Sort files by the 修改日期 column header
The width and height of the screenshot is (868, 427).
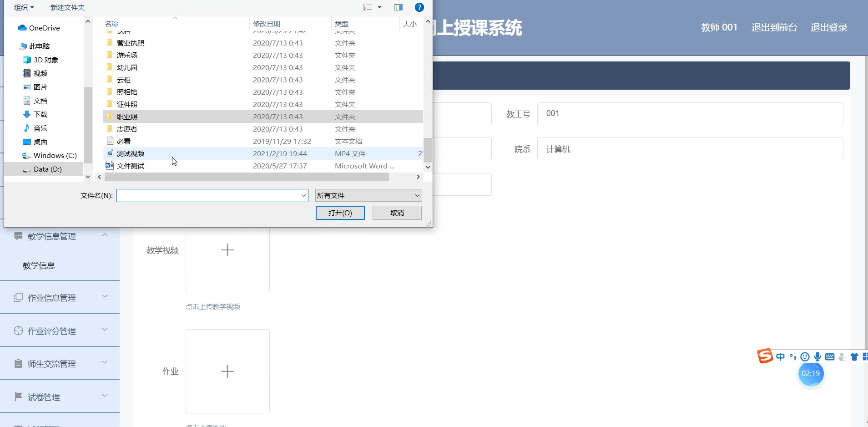tap(267, 24)
